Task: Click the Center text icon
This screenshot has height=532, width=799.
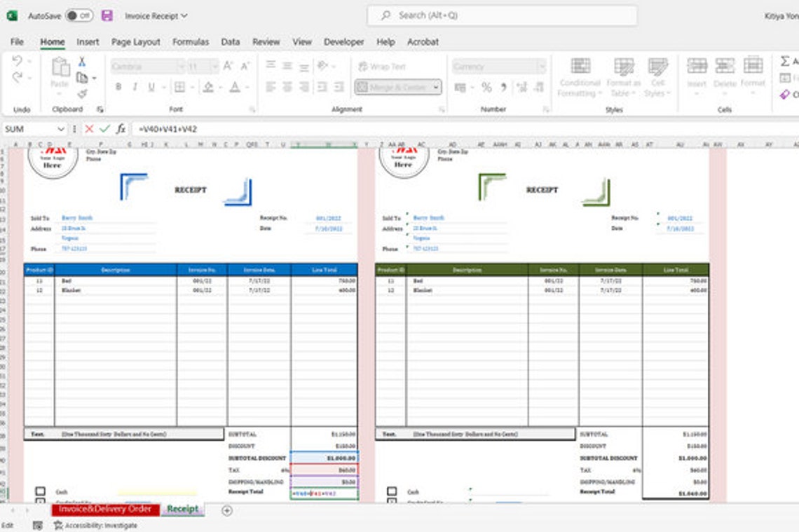Action: (x=287, y=87)
